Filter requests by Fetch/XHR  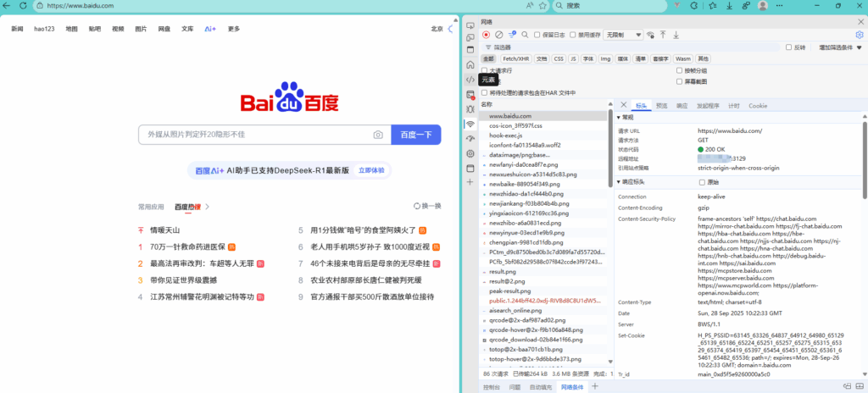pyautogui.click(x=516, y=58)
